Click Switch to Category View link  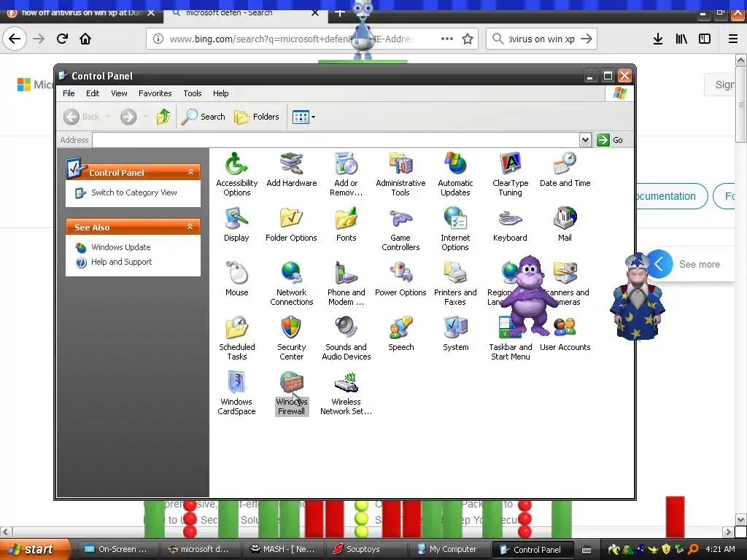(x=134, y=192)
